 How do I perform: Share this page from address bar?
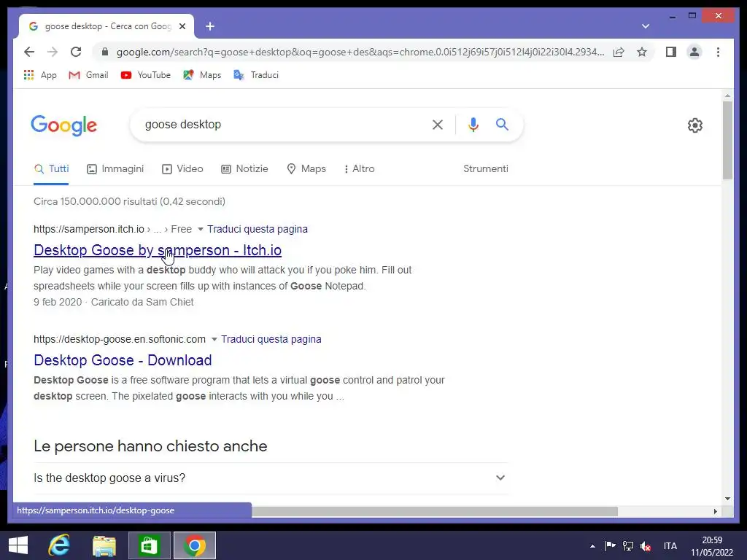[619, 52]
